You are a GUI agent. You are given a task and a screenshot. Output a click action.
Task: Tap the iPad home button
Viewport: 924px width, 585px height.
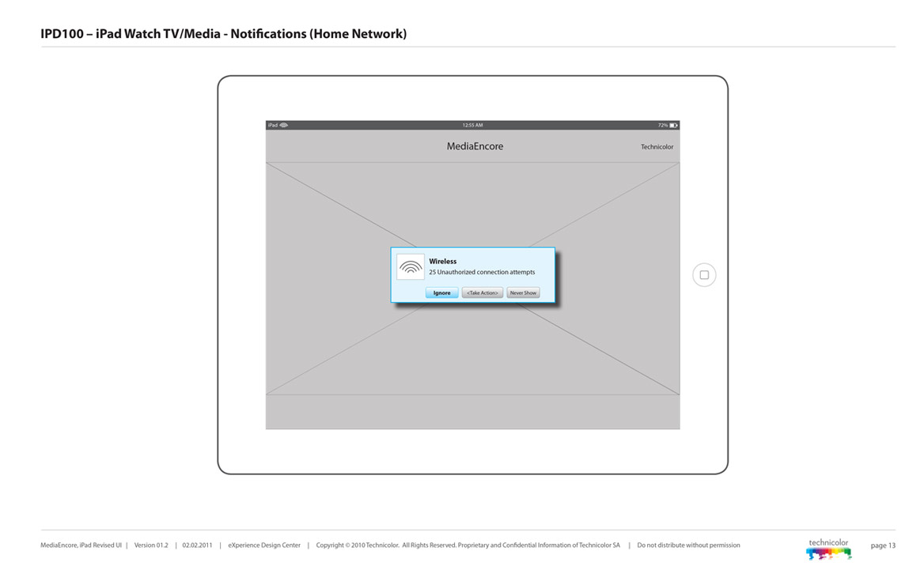coord(704,275)
